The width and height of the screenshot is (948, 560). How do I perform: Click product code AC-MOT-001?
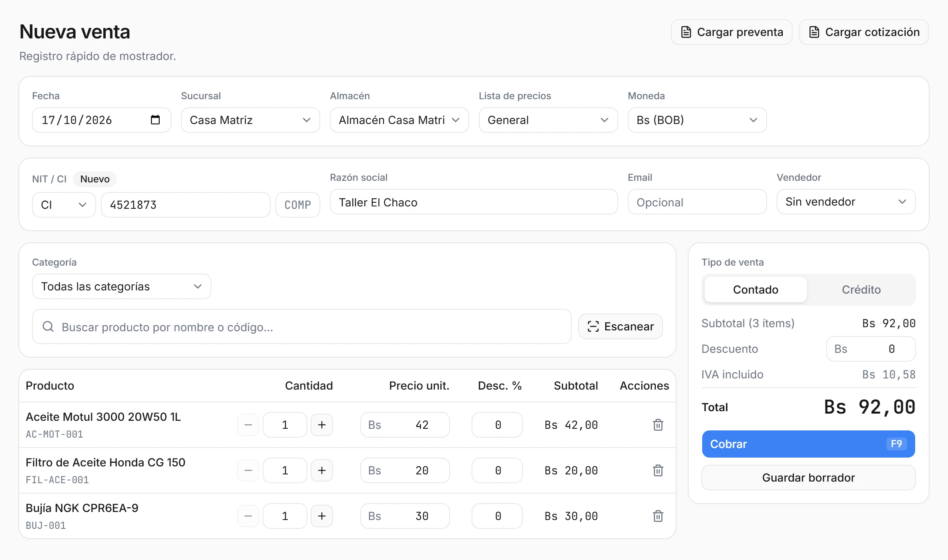click(x=54, y=434)
